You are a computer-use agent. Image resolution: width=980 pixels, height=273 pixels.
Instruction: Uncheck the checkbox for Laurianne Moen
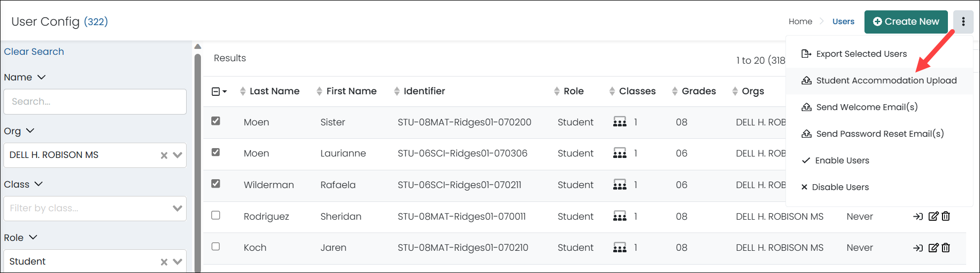(216, 153)
